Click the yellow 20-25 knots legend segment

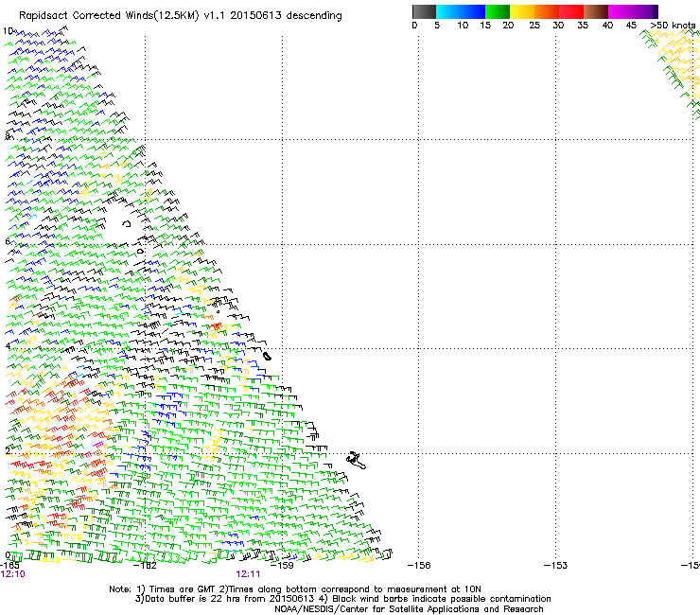522,11
